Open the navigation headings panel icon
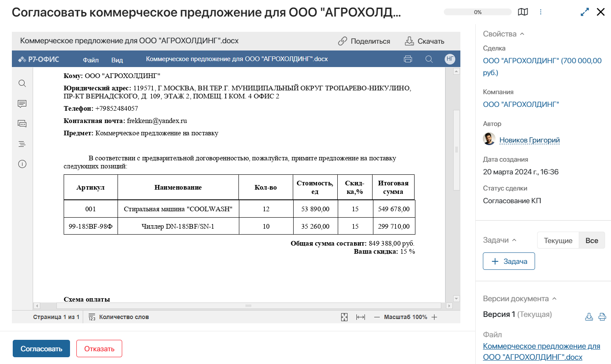 tap(22, 144)
